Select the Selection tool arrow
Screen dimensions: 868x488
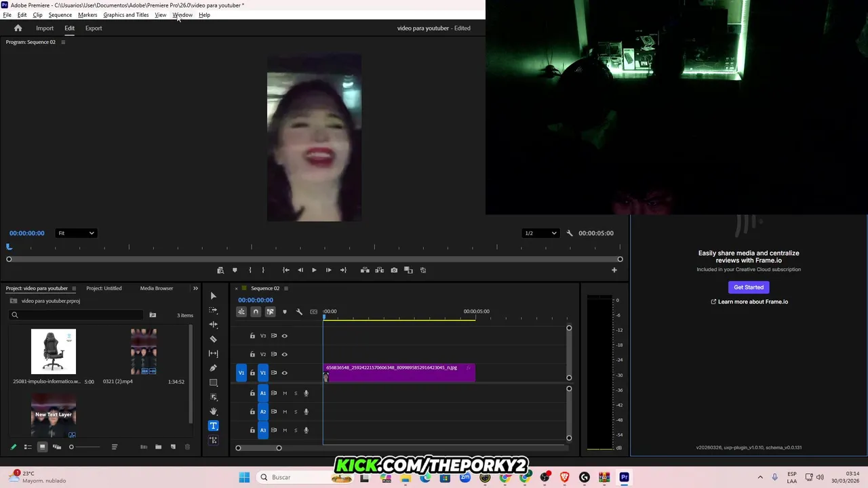coord(214,296)
